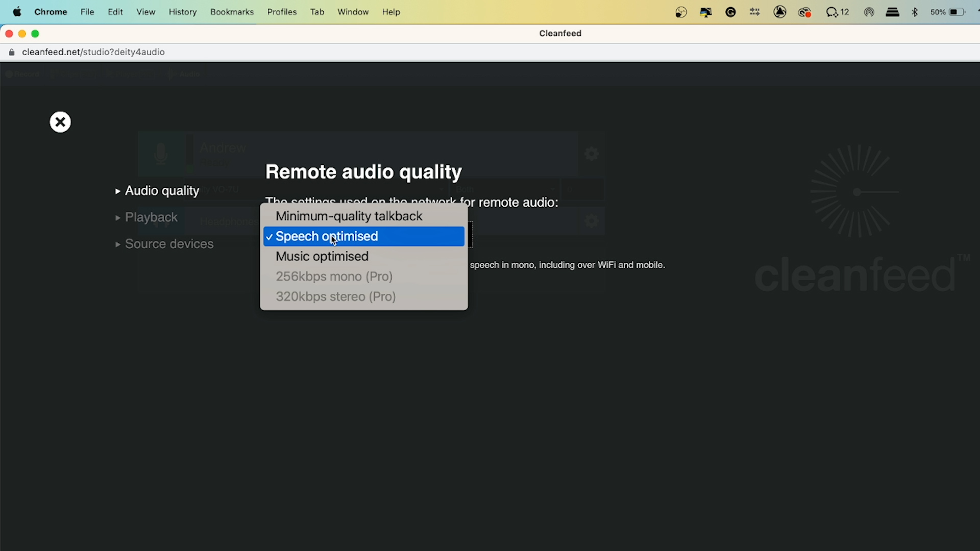
Task: Pick 320kbps stereo (Pro) option
Action: [x=336, y=297]
